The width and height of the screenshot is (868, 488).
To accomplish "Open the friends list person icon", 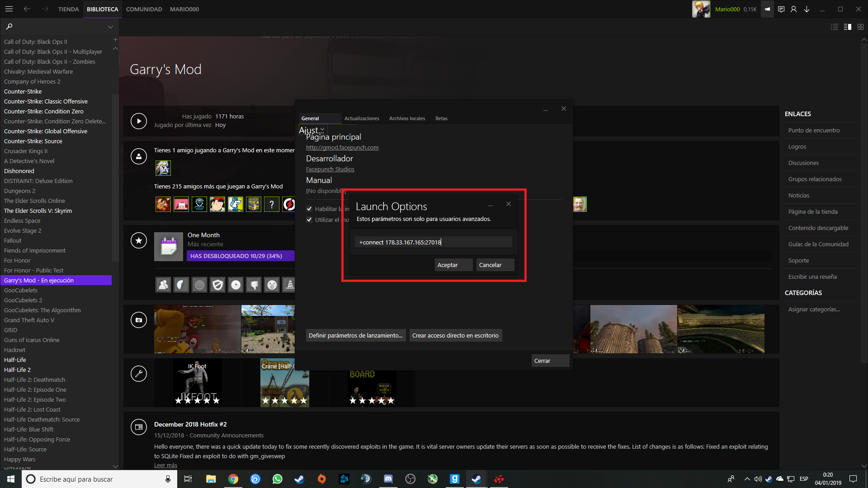I will 793,9.
